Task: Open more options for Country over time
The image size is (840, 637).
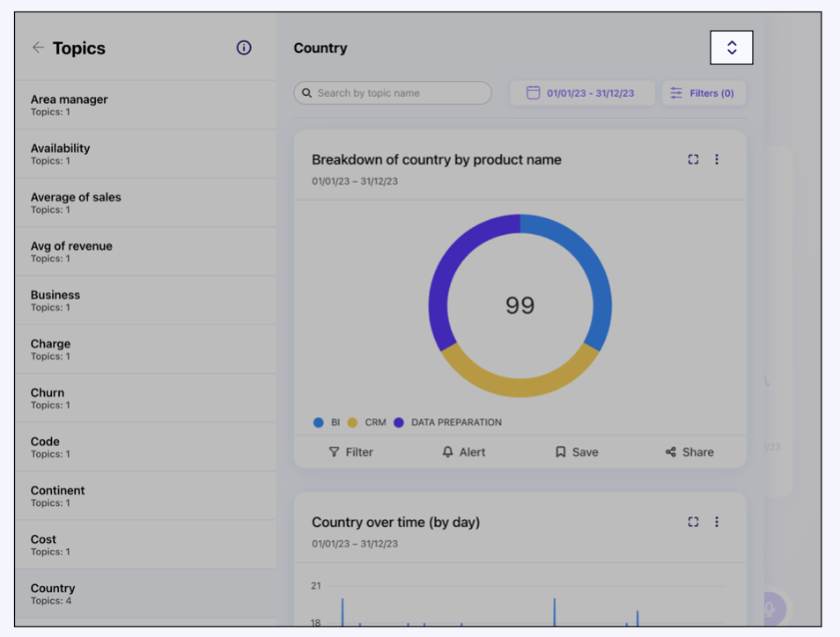Action: pos(717,522)
